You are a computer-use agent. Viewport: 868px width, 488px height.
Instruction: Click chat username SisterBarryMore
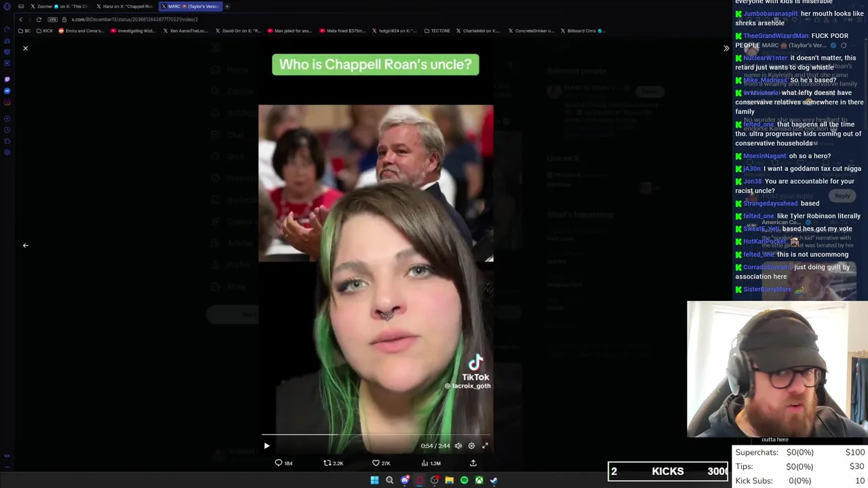(x=767, y=289)
